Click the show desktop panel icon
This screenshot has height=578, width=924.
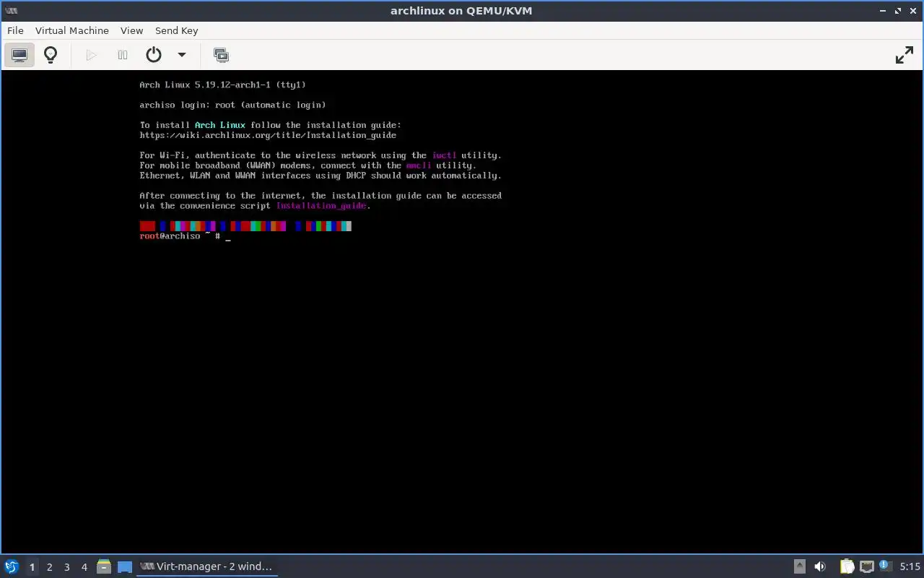125,566
